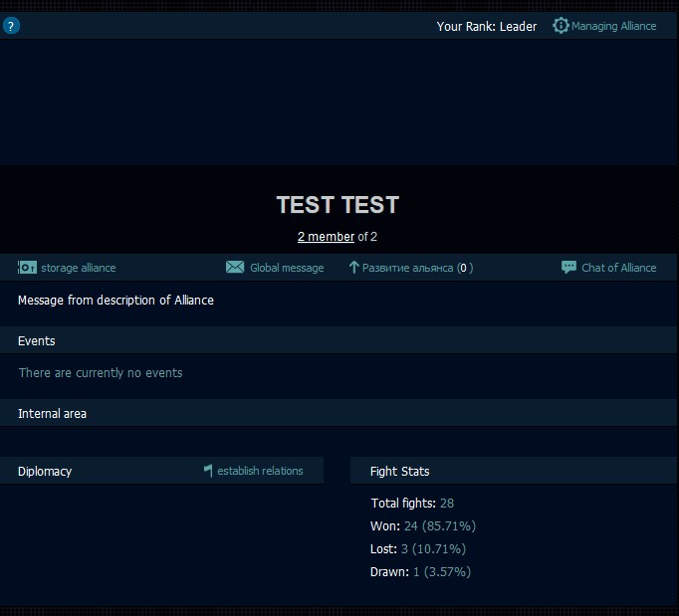Click the Total fights value 28
The image size is (679, 616).
[446, 504]
